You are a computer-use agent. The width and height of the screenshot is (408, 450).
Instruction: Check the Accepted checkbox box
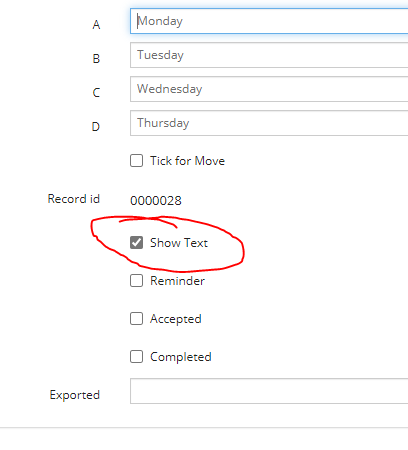136,319
